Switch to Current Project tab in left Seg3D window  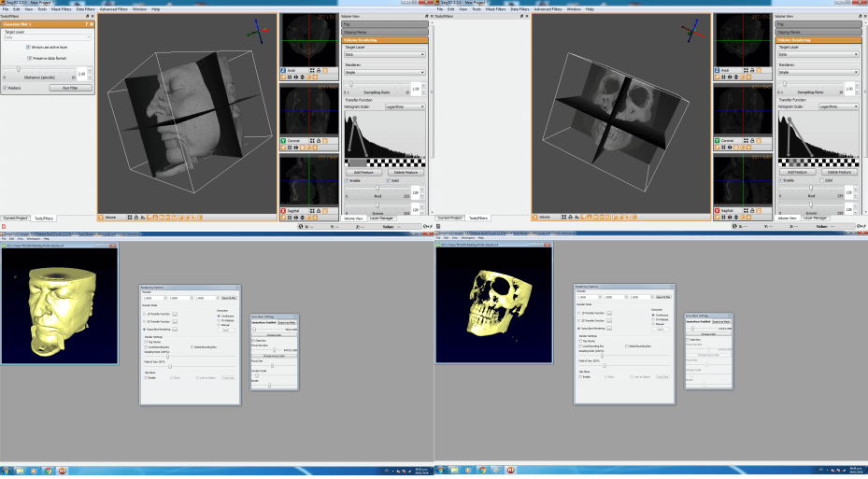(16, 218)
